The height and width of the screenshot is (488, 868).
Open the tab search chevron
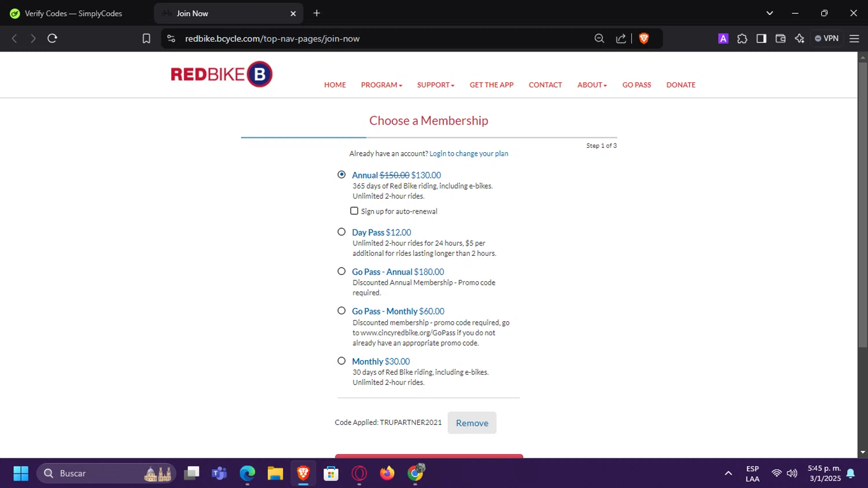click(x=770, y=13)
